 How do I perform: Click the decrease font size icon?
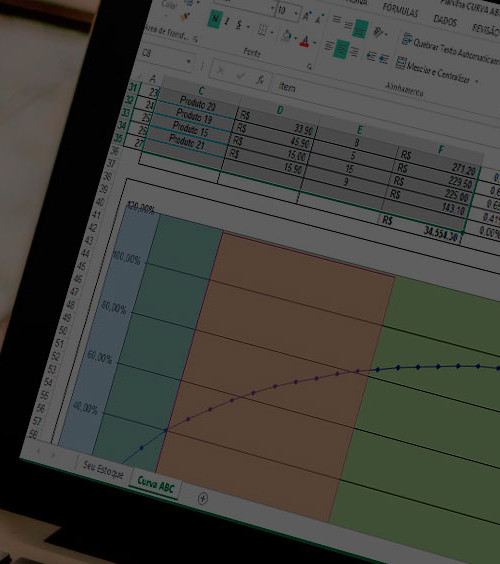(x=319, y=19)
